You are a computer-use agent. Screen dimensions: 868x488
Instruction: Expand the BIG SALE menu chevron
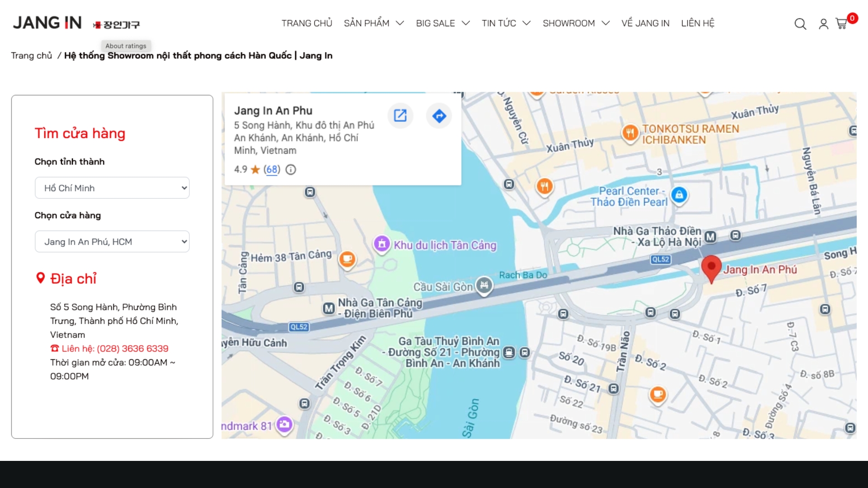point(466,23)
